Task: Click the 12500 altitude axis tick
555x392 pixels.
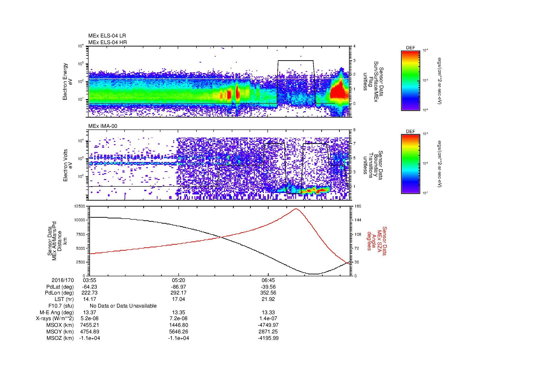Action: pos(79,206)
